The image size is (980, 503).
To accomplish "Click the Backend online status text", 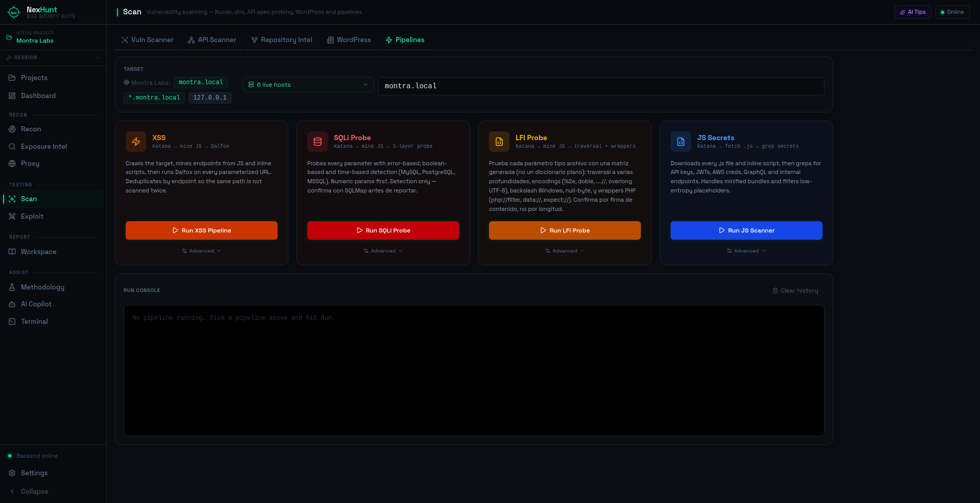I will tap(37, 456).
